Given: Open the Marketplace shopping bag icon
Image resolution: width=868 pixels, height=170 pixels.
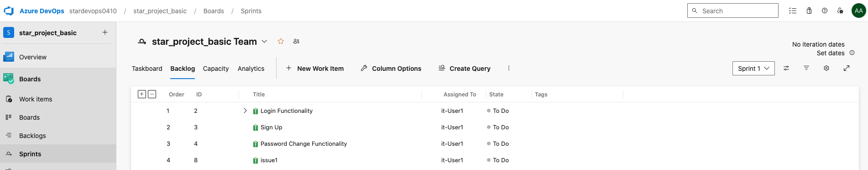Looking at the screenshot, I should point(809,11).
